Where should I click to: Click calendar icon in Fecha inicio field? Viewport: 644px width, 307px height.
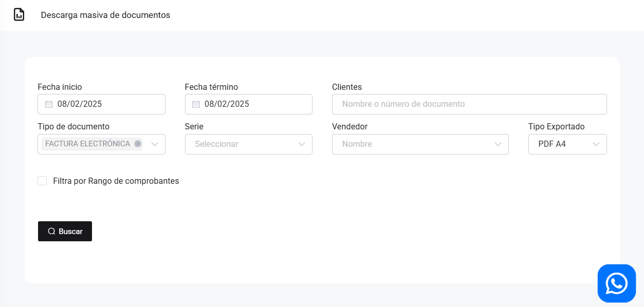coord(49,104)
